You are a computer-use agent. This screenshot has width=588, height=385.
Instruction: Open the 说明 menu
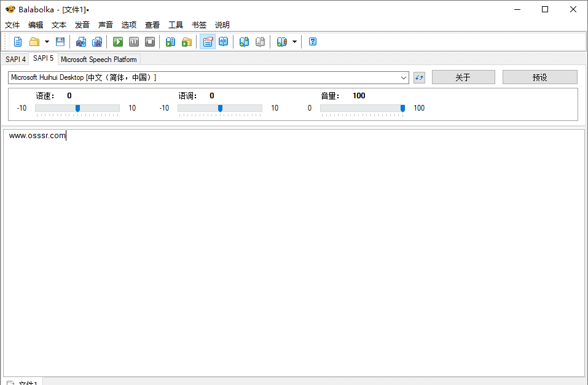click(x=222, y=25)
